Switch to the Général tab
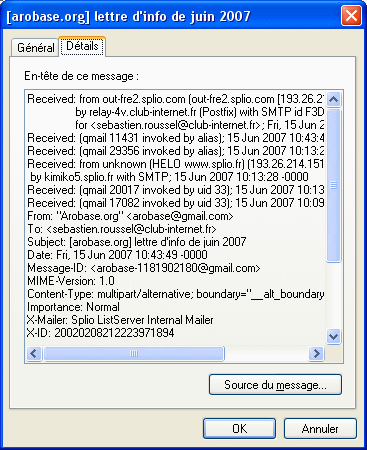Screen dimensions: 367x450 (36, 48)
